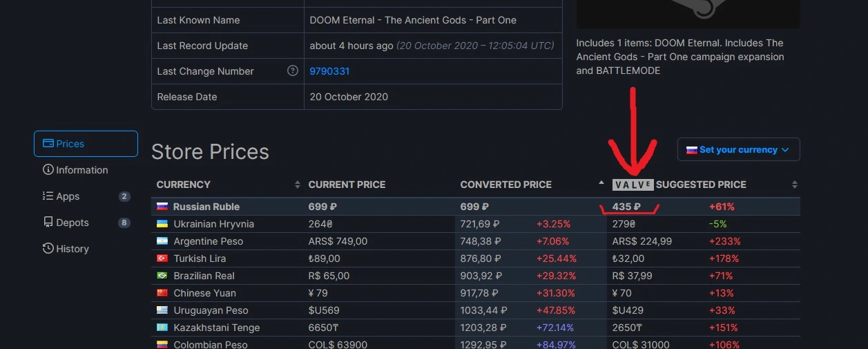Click the SUGGESTED PRICE column header
Viewport: 868px width, 349px height.
(701, 185)
